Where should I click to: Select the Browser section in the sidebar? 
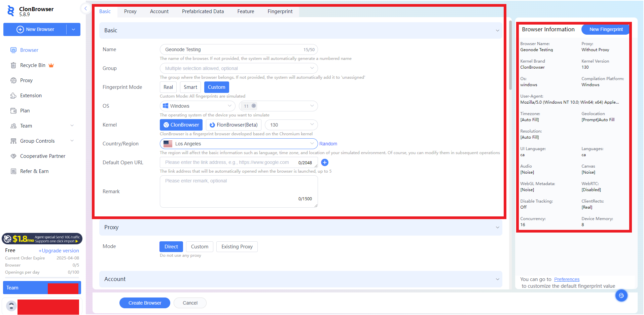pos(29,50)
